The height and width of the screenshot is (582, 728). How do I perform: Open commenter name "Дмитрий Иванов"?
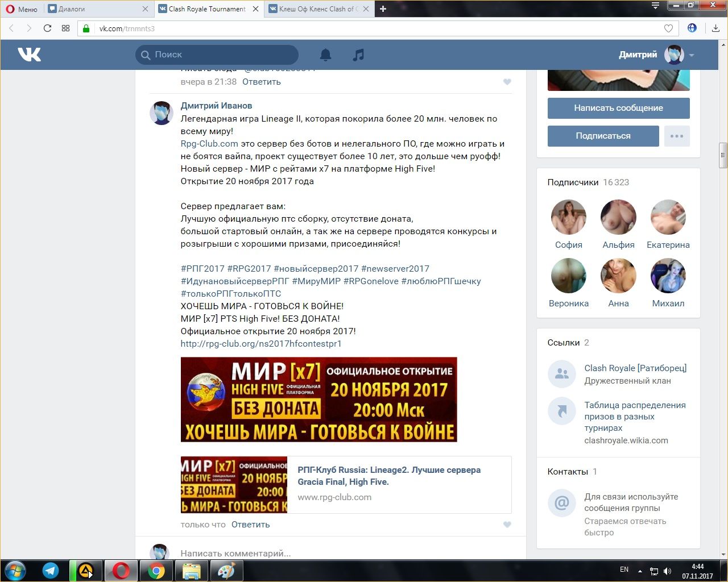point(216,106)
